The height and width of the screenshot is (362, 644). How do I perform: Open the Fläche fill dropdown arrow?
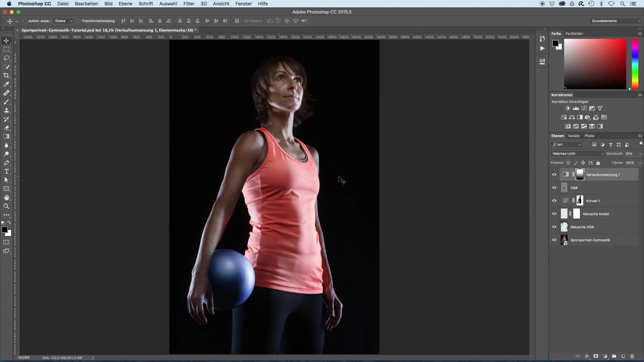pos(640,163)
